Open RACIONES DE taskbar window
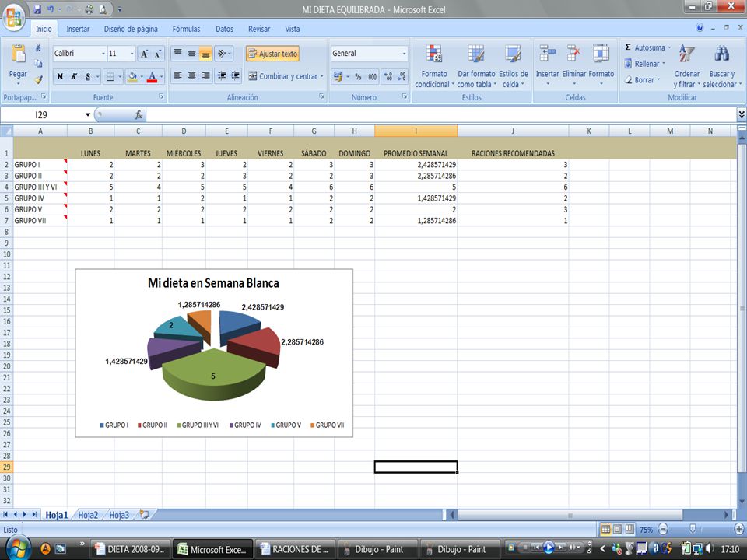 coord(296,549)
